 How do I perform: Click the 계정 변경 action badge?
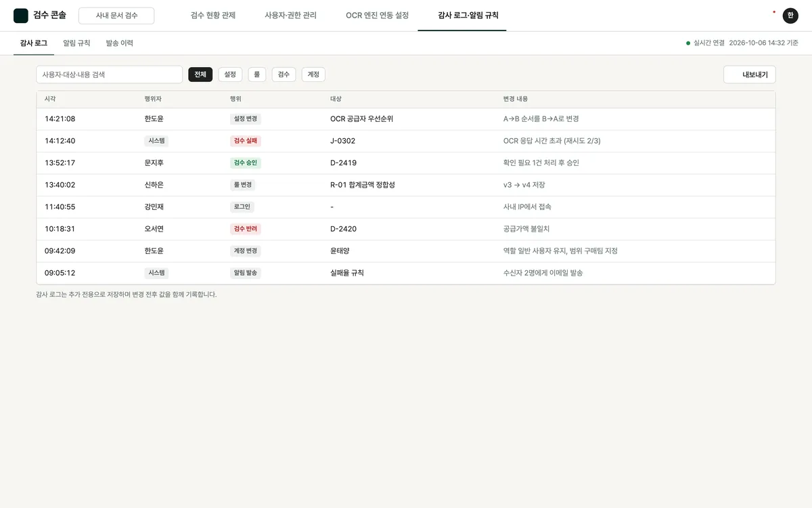246,251
